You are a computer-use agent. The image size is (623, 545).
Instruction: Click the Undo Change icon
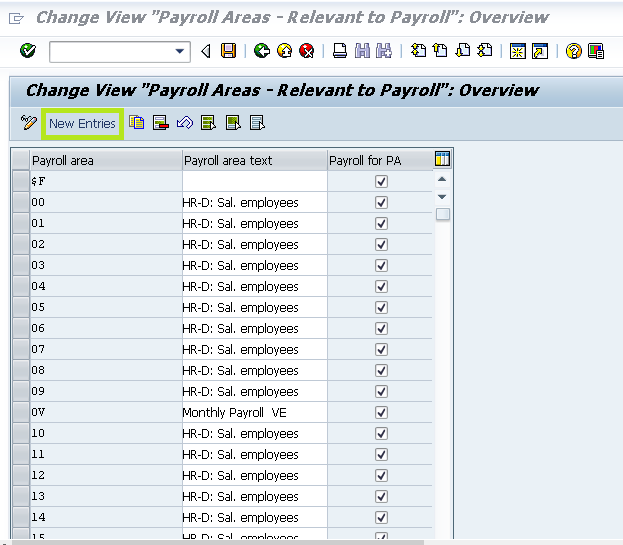(185, 123)
